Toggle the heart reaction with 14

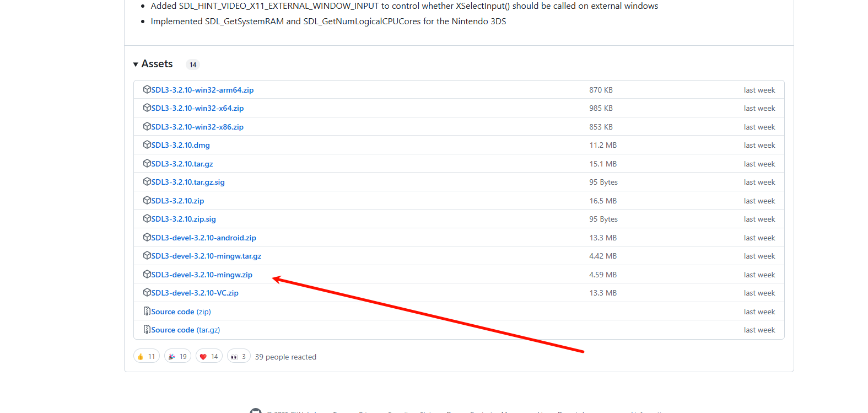[x=209, y=356]
